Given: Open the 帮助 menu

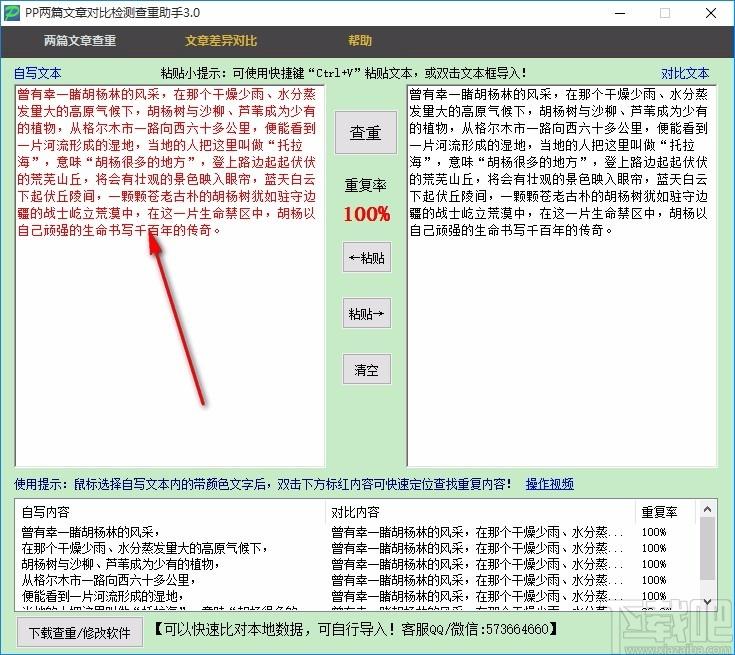Looking at the screenshot, I should (x=360, y=41).
